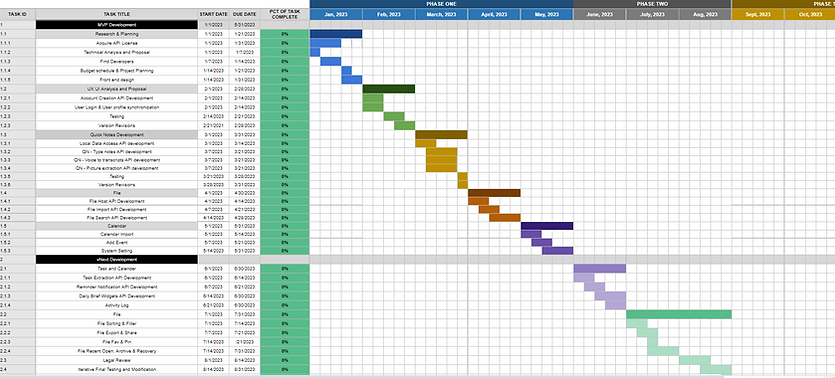Select the File Export & Share cell
This screenshot has width=835, height=378.
pos(117,332)
